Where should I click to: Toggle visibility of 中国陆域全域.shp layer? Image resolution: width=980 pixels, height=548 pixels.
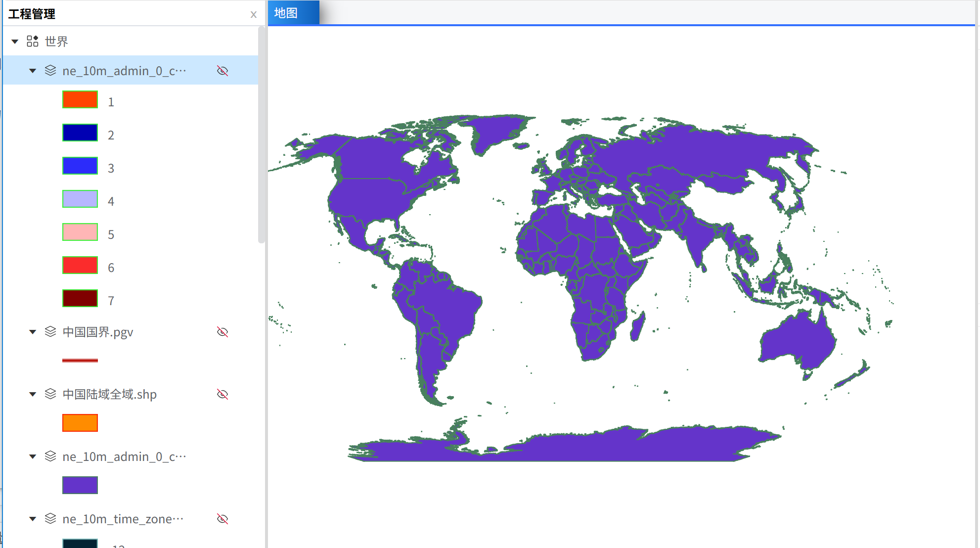(223, 394)
